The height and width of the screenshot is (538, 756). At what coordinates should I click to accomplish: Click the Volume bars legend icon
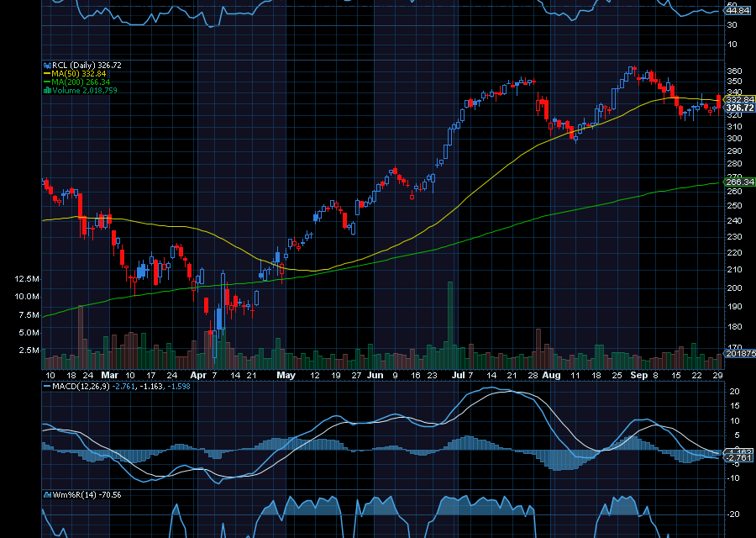coord(47,90)
